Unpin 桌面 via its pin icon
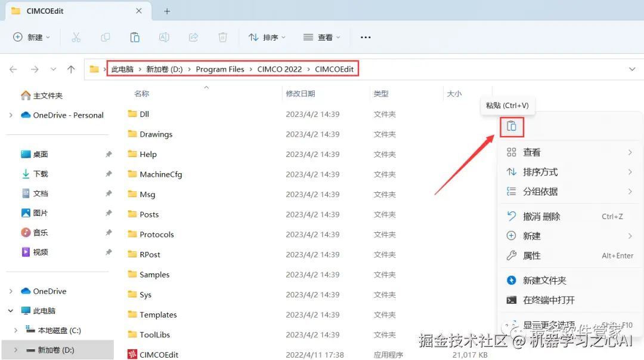Viewport: 644px width, 360px height. (109, 154)
